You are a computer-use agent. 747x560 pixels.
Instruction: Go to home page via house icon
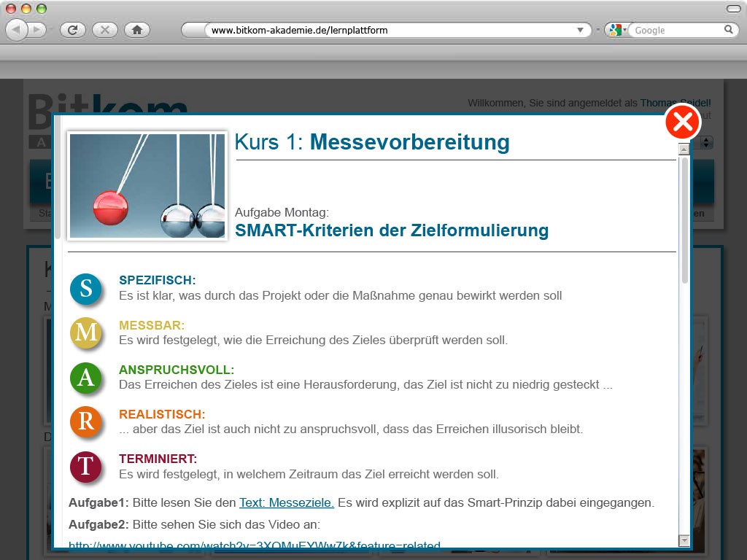pyautogui.click(x=136, y=30)
